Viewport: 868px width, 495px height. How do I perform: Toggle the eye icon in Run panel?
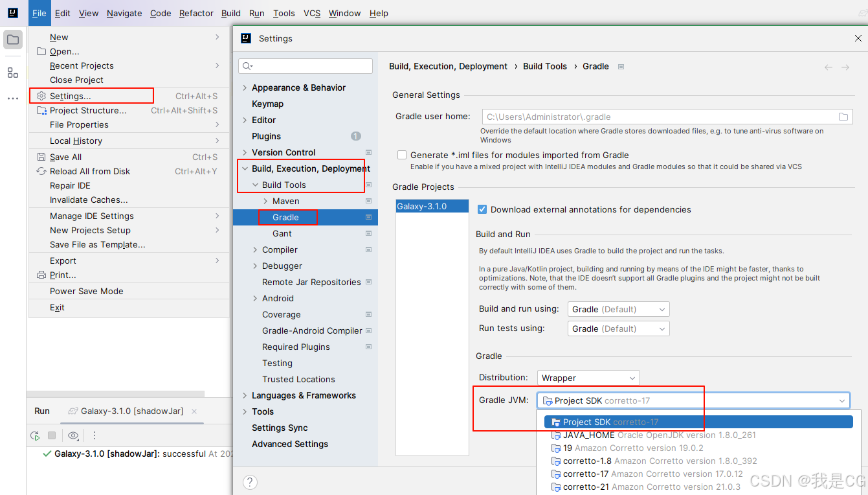click(x=73, y=435)
